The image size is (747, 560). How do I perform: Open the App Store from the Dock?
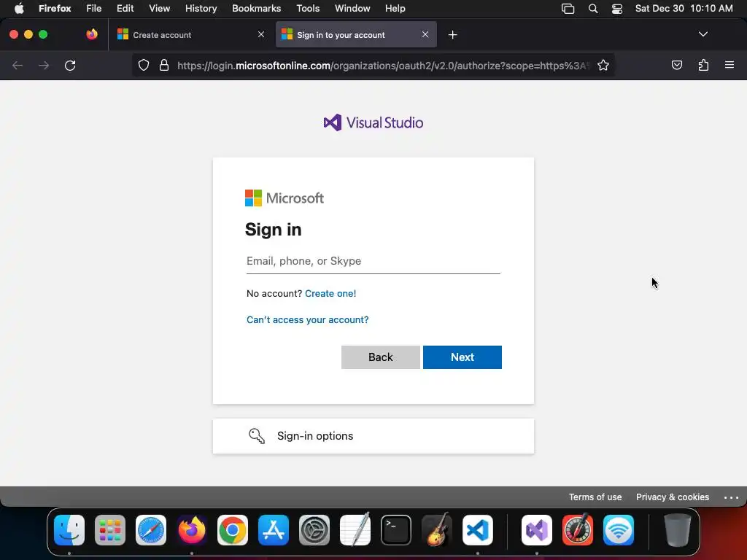(274, 529)
